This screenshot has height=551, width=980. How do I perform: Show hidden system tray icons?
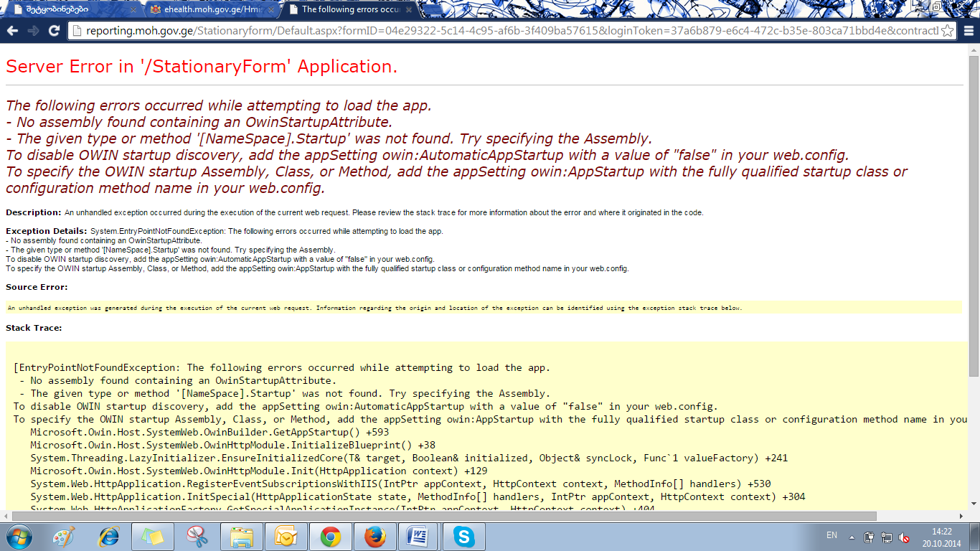(x=852, y=537)
